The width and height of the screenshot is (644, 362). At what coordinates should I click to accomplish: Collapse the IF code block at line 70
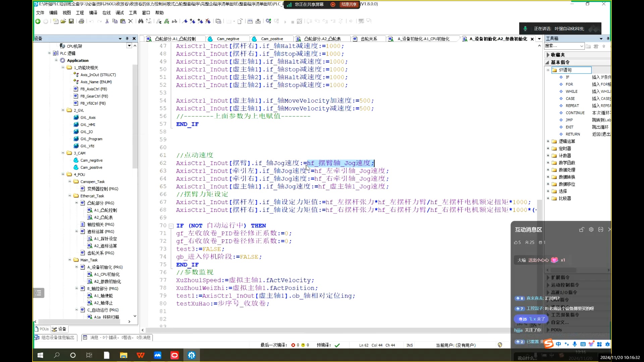[x=171, y=226]
